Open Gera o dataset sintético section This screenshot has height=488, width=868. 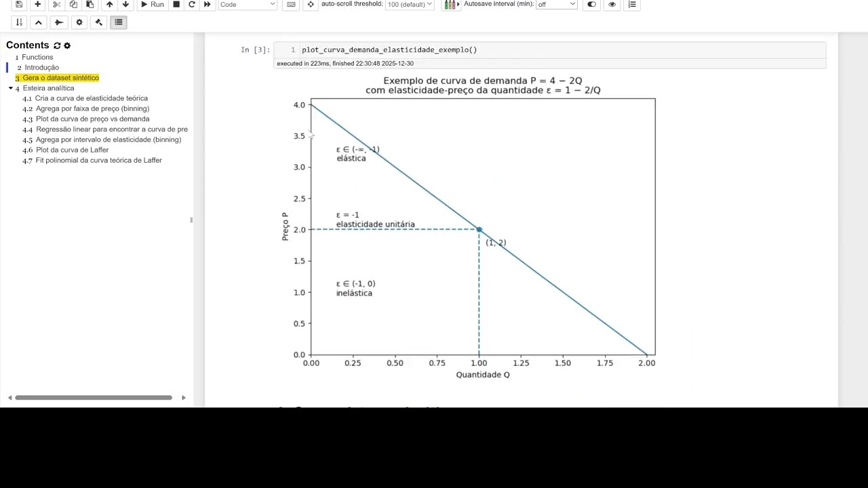(61, 78)
